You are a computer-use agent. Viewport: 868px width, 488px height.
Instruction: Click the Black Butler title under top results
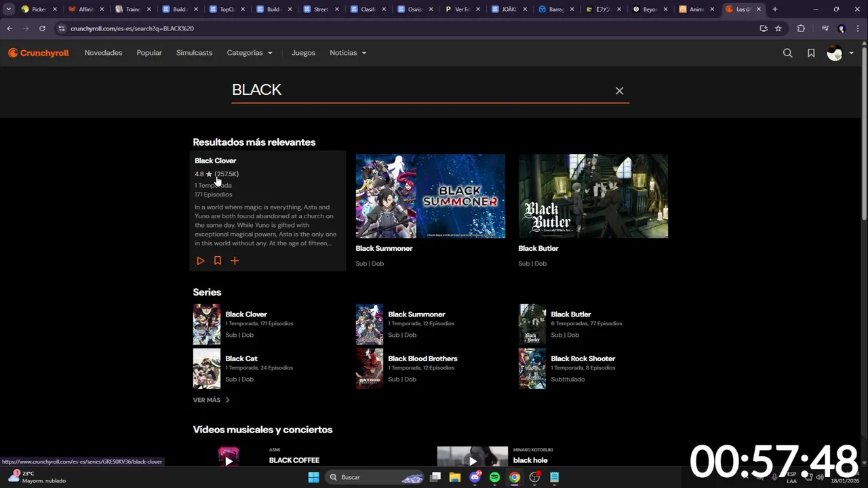click(538, 248)
